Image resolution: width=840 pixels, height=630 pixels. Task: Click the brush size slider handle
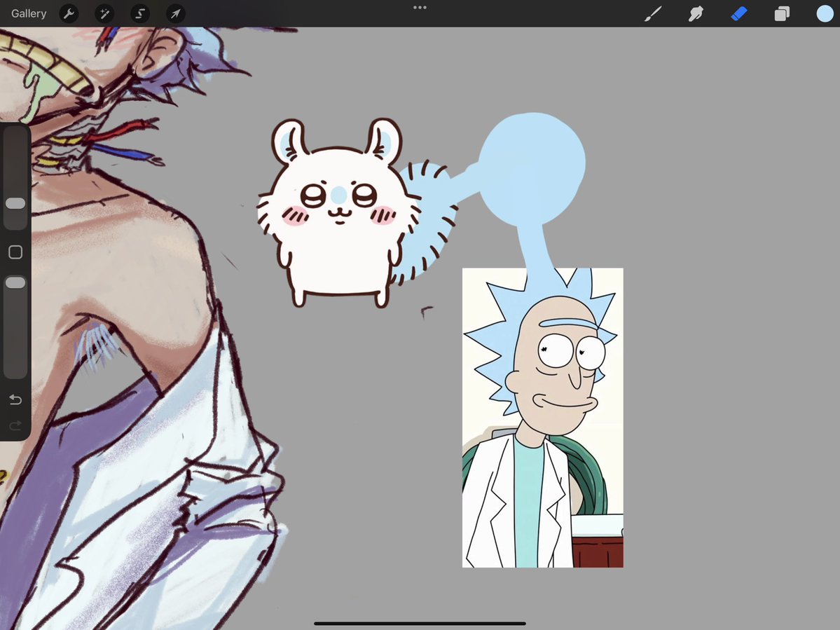(x=15, y=203)
